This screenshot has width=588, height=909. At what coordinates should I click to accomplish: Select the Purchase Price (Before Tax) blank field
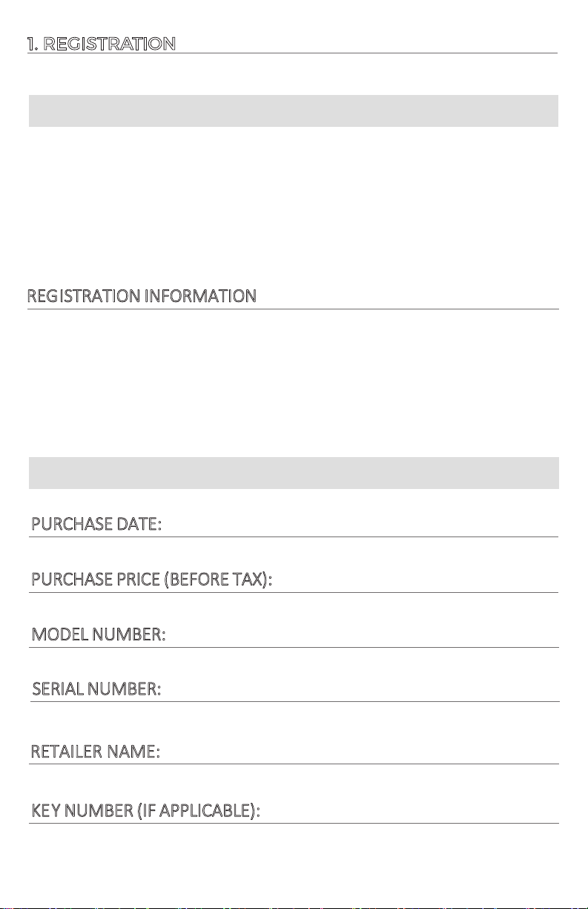tap(415, 580)
